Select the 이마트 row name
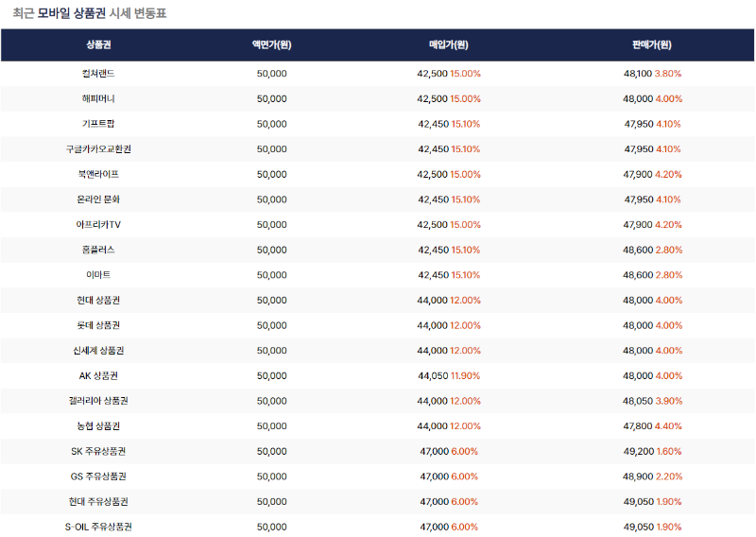This screenshot has height=537, width=756. [98, 274]
